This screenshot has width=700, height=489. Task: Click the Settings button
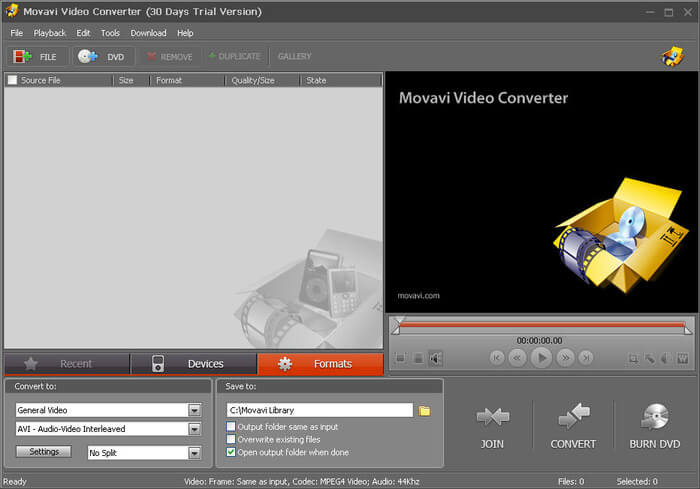click(44, 451)
